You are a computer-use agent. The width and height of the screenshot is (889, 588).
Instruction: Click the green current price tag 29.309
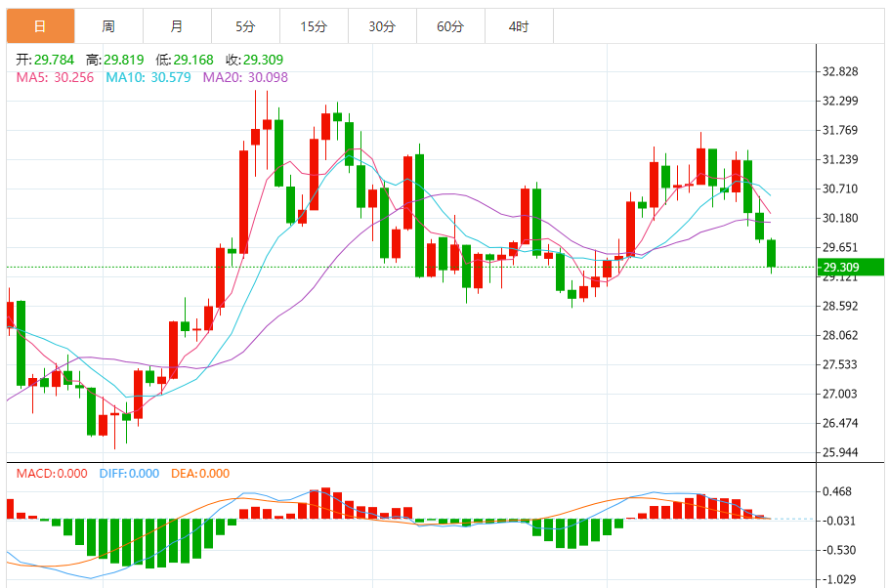pyautogui.click(x=851, y=267)
